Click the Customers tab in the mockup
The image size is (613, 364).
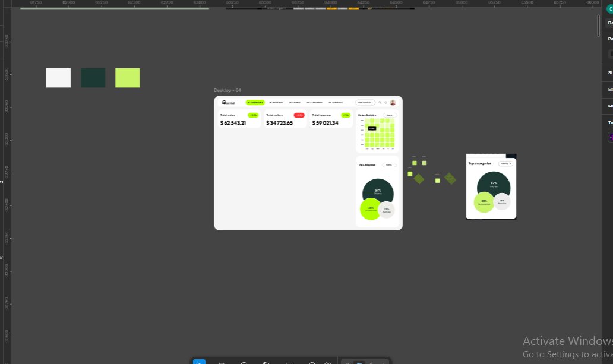click(x=315, y=103)
